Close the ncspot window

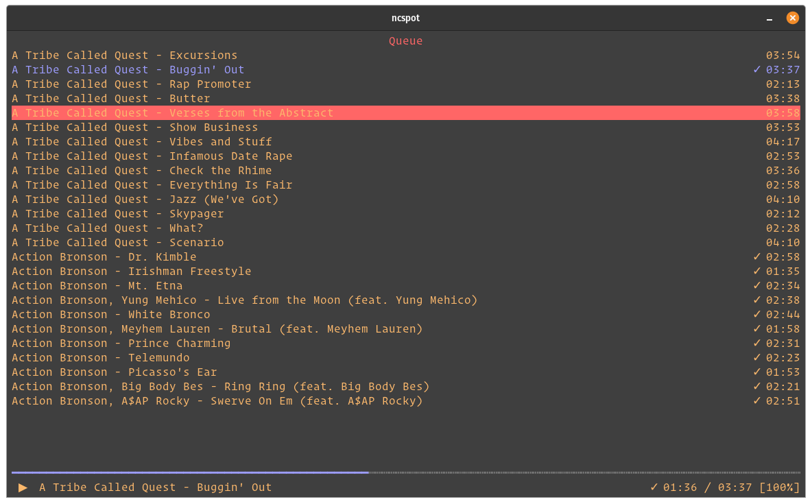click(792, 18)
